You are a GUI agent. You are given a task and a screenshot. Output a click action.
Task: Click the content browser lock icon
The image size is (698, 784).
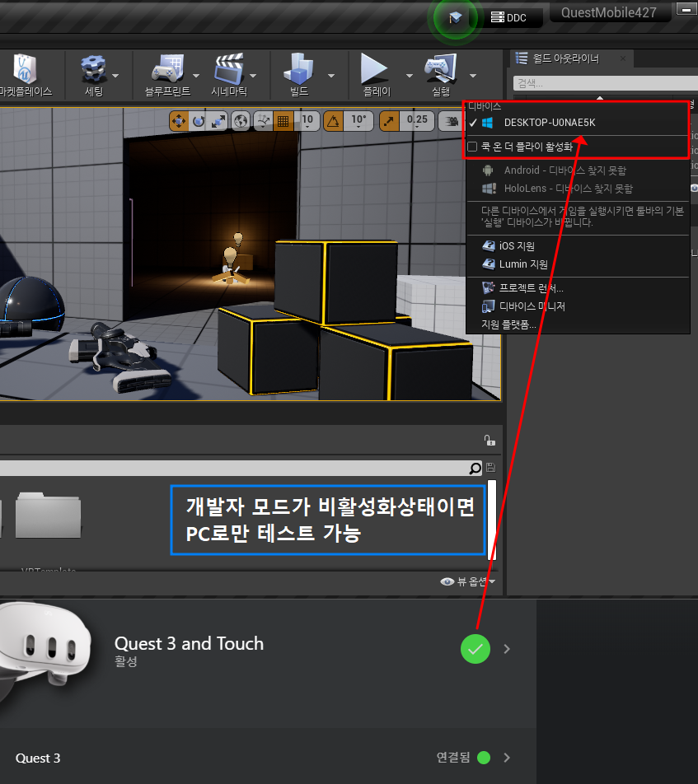point(490,441)
